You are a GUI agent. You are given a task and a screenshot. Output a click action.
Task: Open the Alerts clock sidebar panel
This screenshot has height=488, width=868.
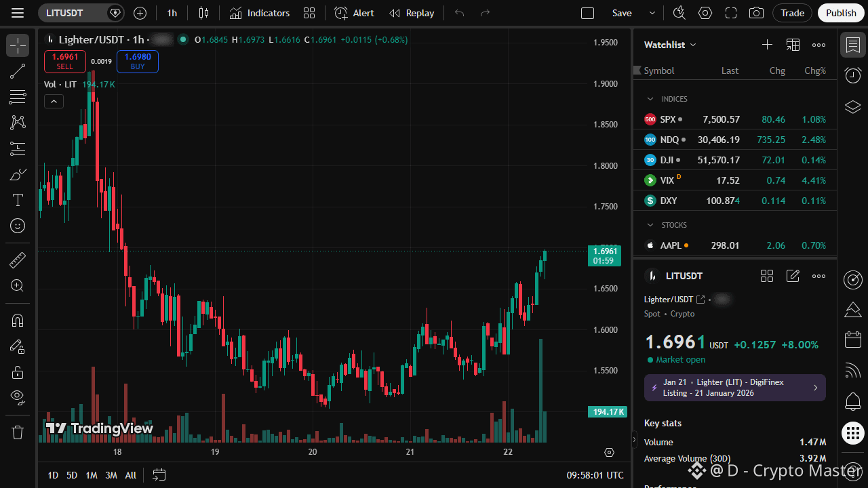(x=853, y=75)
